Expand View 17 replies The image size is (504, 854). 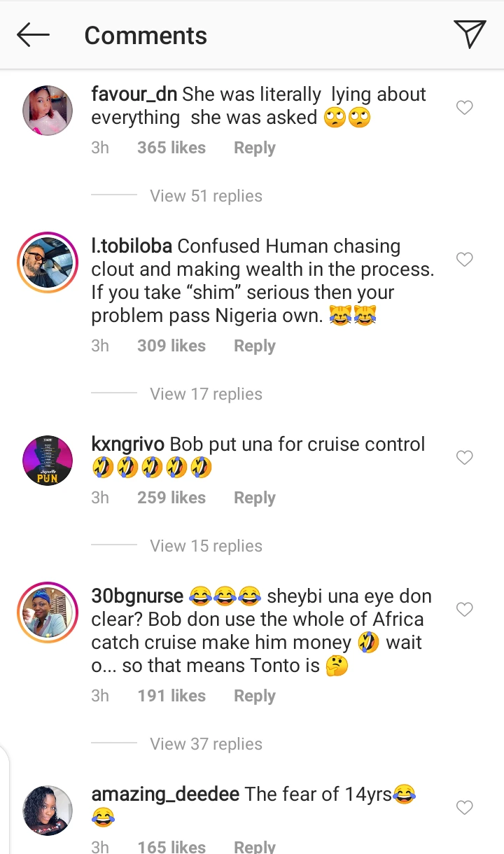(x=206, y=394)
